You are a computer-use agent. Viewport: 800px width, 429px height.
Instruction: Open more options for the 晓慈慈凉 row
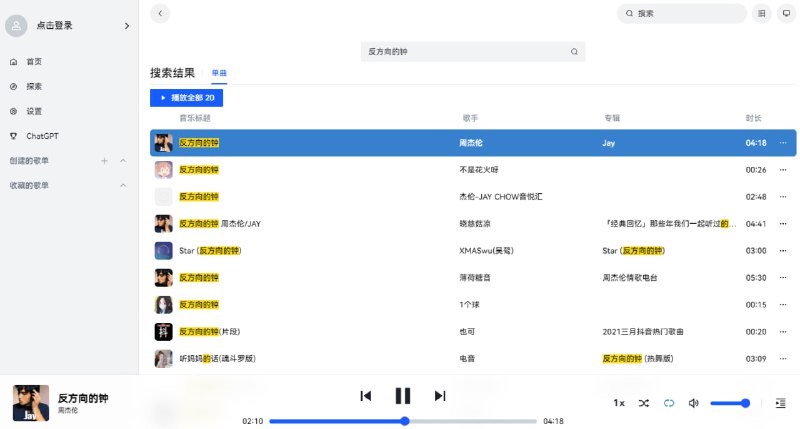click(783, 224)
